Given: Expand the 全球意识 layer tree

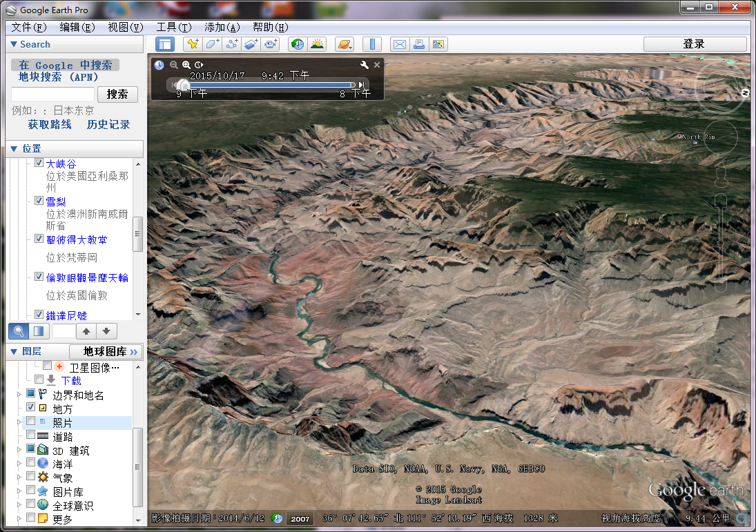Looking at the screenshot, I should pyautogui.click(x=19, y=505).
